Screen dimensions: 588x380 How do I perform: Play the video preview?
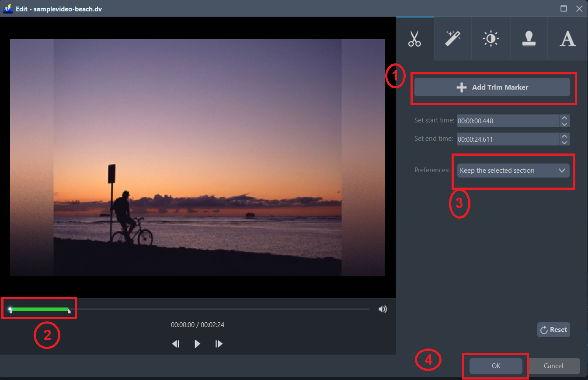pyautogui.click(x=197, y=344)
